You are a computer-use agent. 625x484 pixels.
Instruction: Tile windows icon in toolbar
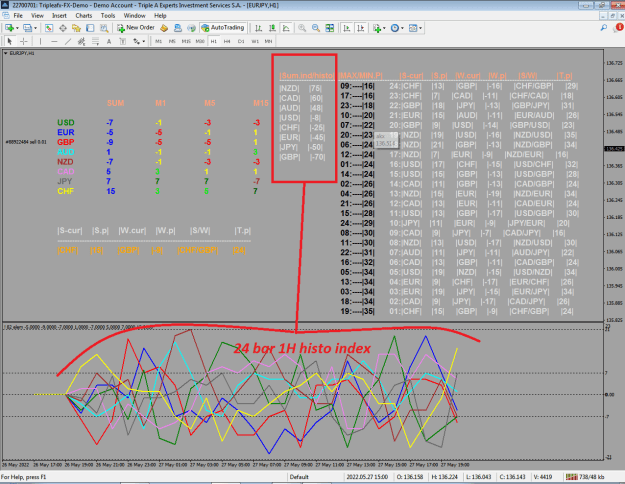click(330, 28)
